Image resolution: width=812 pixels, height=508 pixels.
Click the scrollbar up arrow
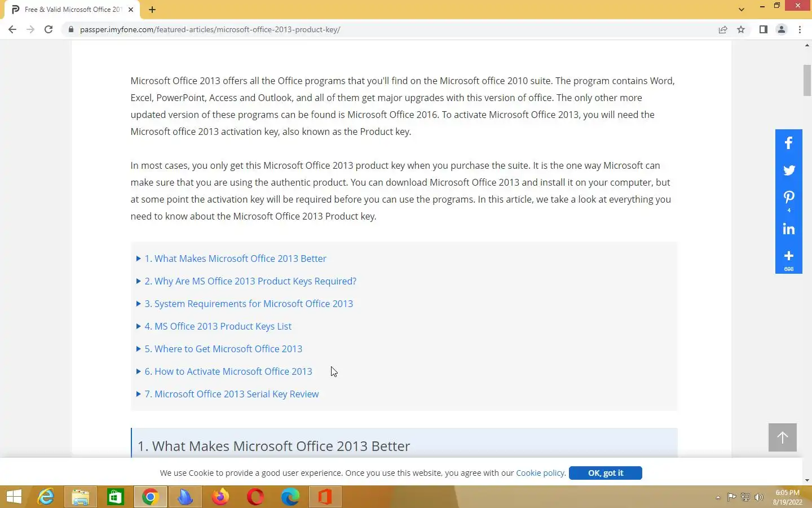click(x=807, y=45)
